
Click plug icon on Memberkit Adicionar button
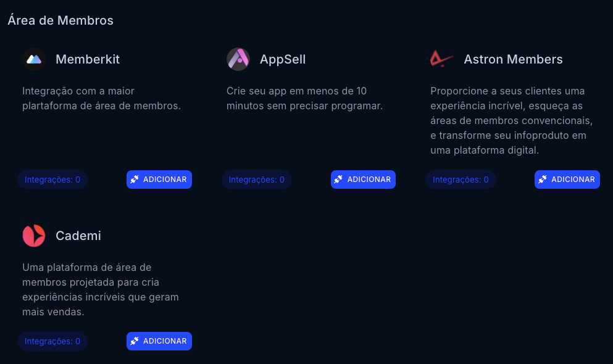135,180
